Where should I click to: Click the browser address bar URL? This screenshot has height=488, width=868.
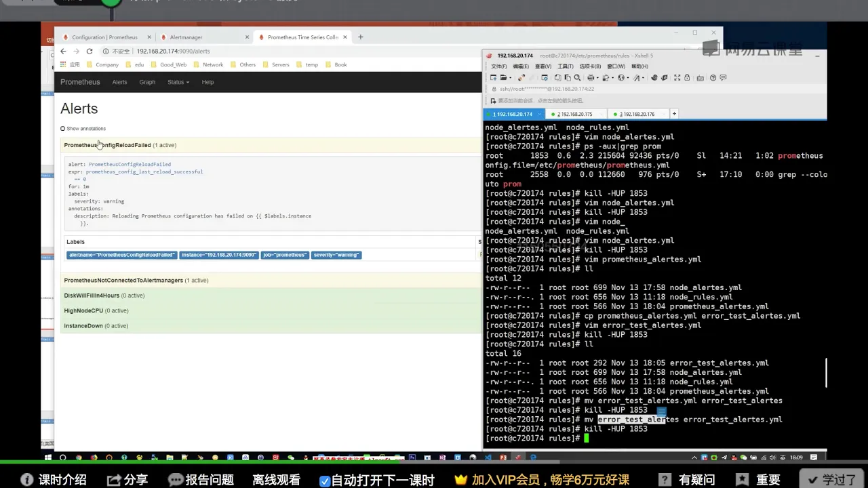tap(174, 51)
